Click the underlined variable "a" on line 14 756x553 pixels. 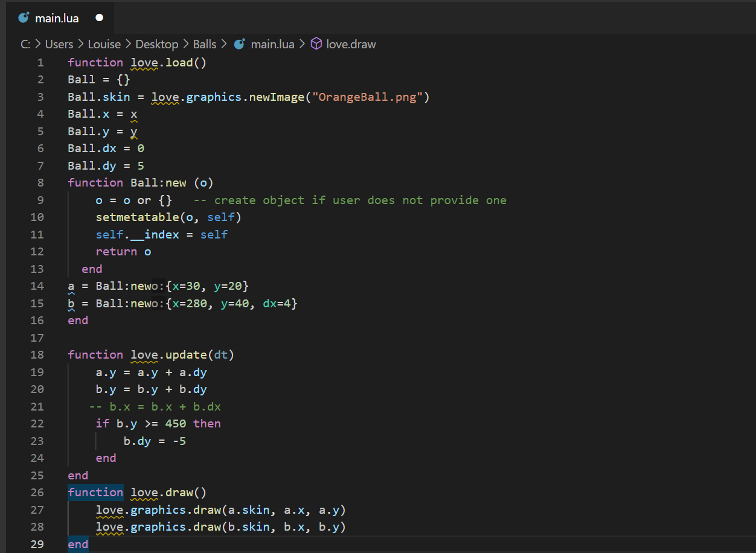pos(71,286)
